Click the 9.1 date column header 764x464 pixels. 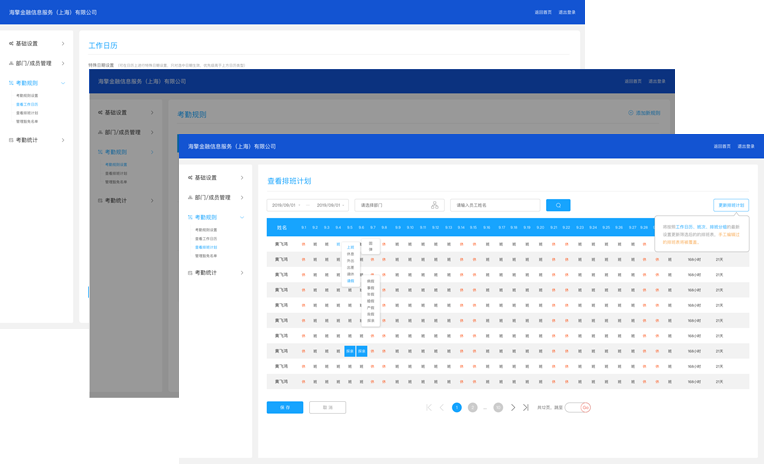coord(304,228)
